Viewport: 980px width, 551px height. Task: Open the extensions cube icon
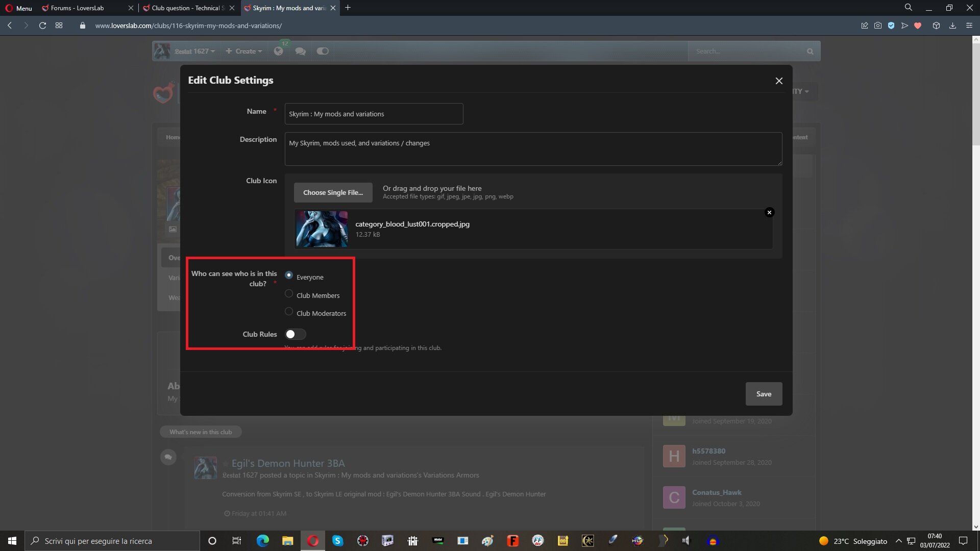[x=936, y=26]
